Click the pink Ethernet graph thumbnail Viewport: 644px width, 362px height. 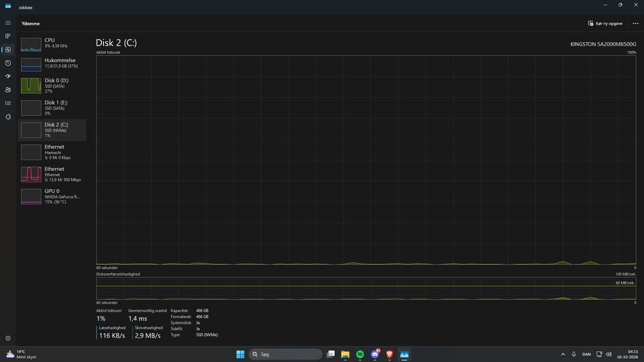32,174
